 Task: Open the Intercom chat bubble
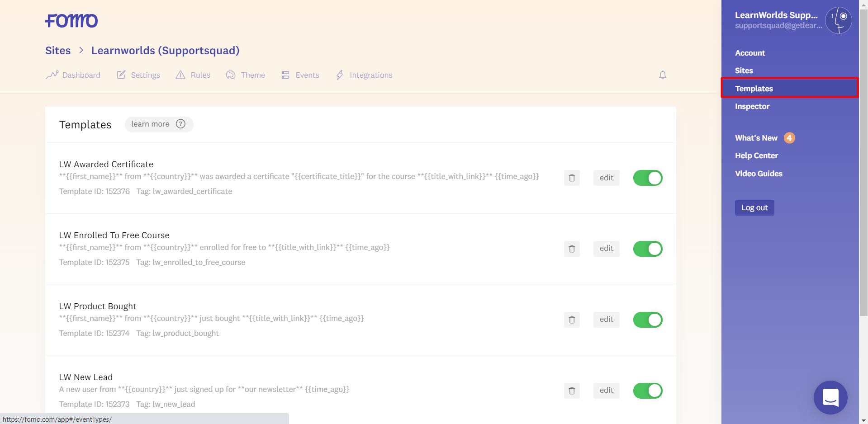point(830,397)
